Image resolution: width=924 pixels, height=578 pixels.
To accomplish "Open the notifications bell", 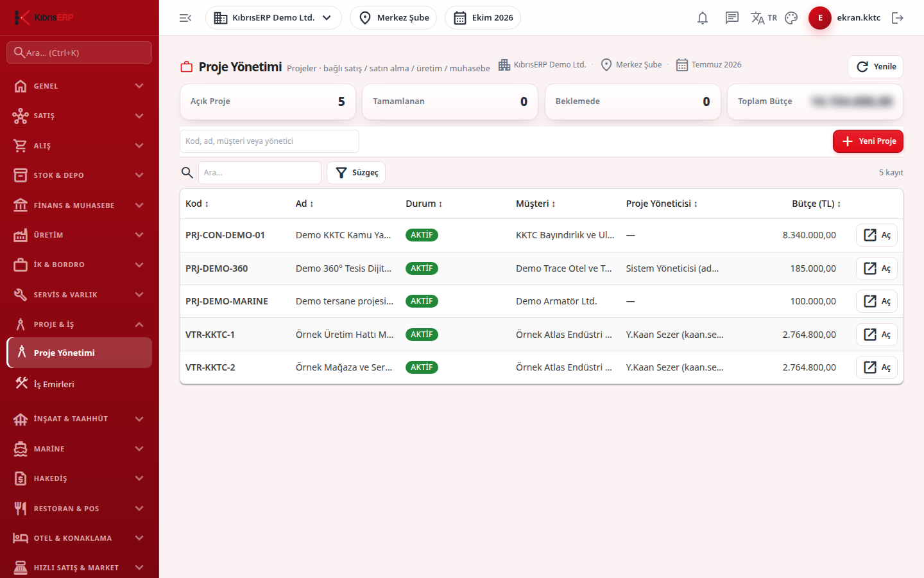I will tap(703, 18).
